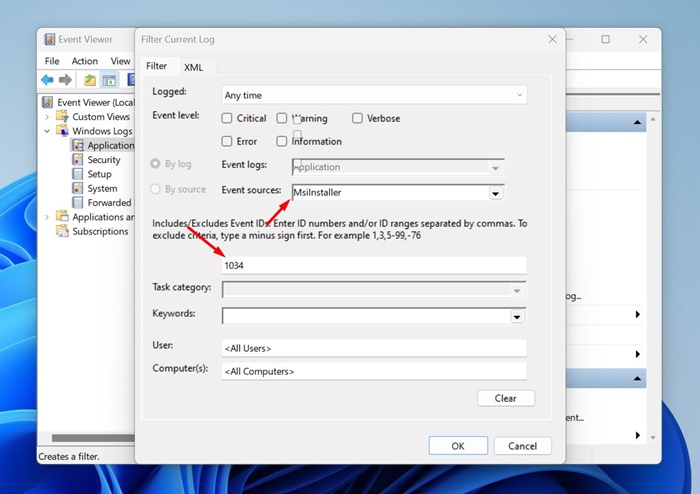700x494 pixels.
Task: Click the Clear button
Action: (505, 398)
